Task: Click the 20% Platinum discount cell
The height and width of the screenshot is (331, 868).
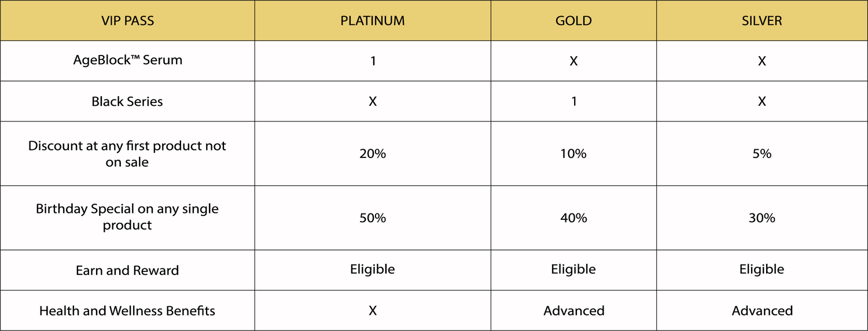Action: tap(373, 153)
